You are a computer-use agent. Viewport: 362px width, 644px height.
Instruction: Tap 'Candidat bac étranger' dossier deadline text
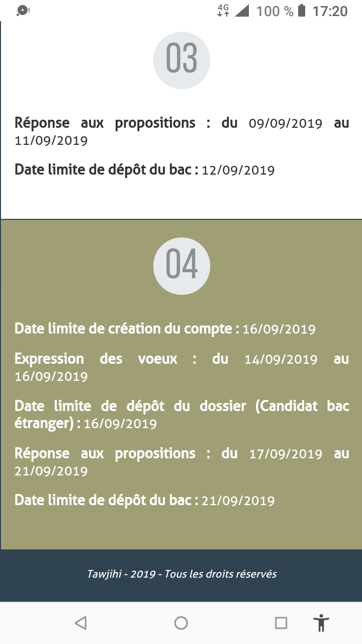(182, 415)
